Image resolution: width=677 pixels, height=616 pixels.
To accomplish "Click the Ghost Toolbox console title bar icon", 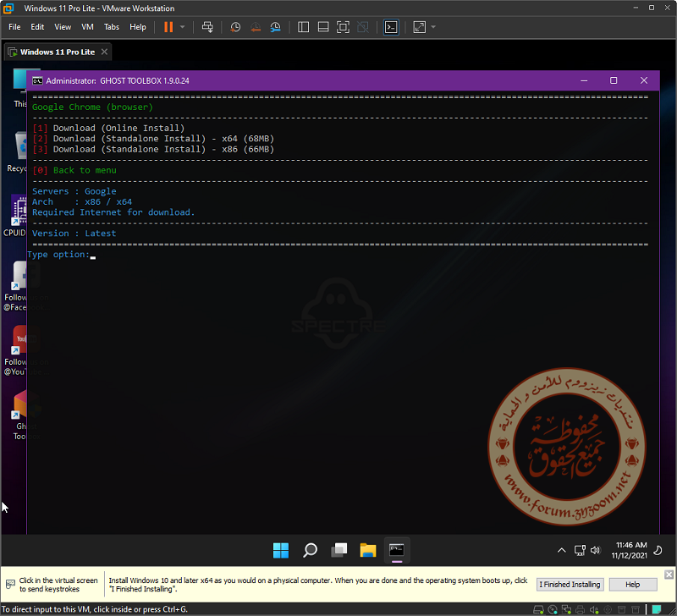I will tap(37, 80).
